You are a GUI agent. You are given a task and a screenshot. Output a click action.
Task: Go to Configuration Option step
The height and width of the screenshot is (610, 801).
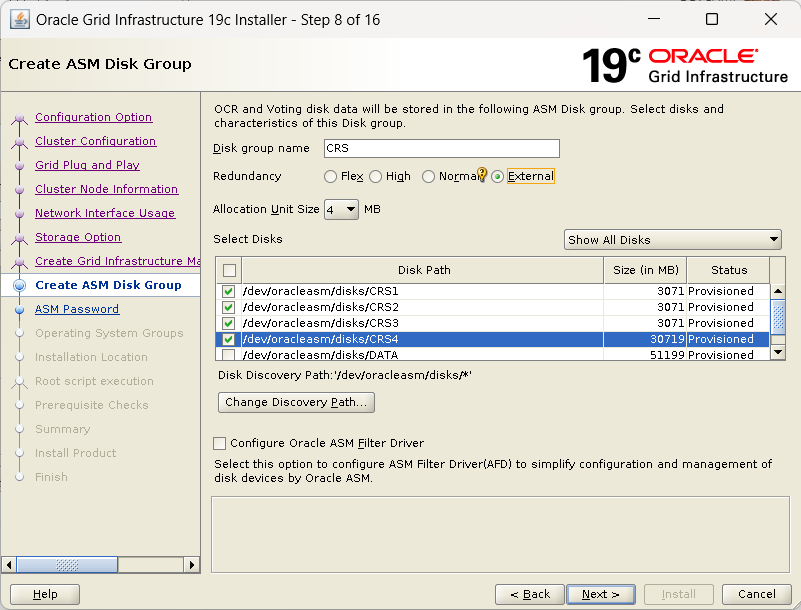click(x=93, y=117)
